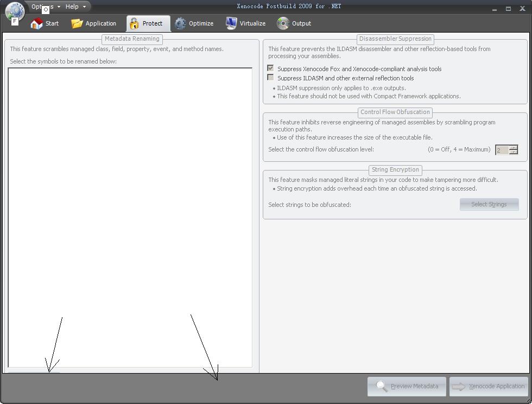Open the Start tab house icon
The width and height of the screenshot is (532, 404).
click(37, 23)
